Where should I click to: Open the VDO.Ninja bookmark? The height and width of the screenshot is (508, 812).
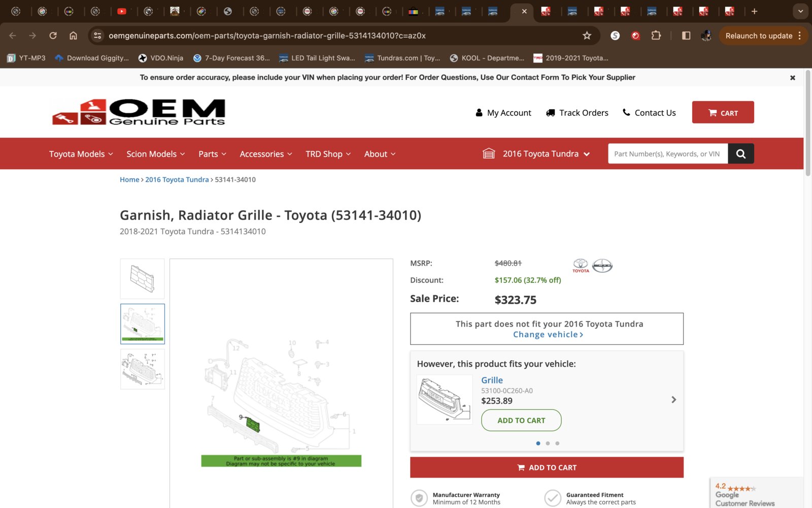[x=161, y=58]
